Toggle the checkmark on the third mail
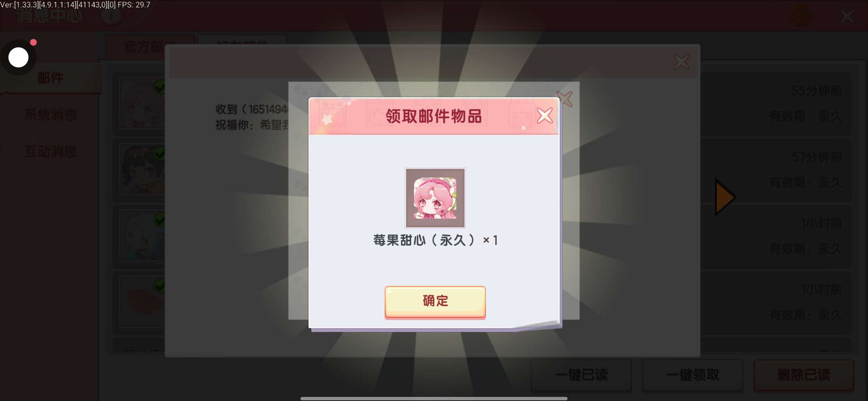The image size is (868, 401). pos(160,220)
